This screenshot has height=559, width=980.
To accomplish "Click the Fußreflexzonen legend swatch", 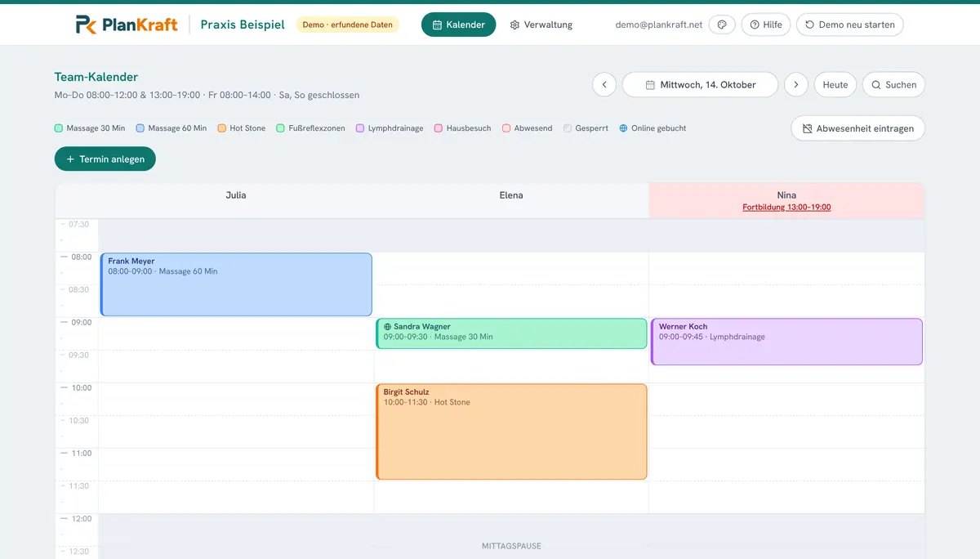I will point(281,128).
